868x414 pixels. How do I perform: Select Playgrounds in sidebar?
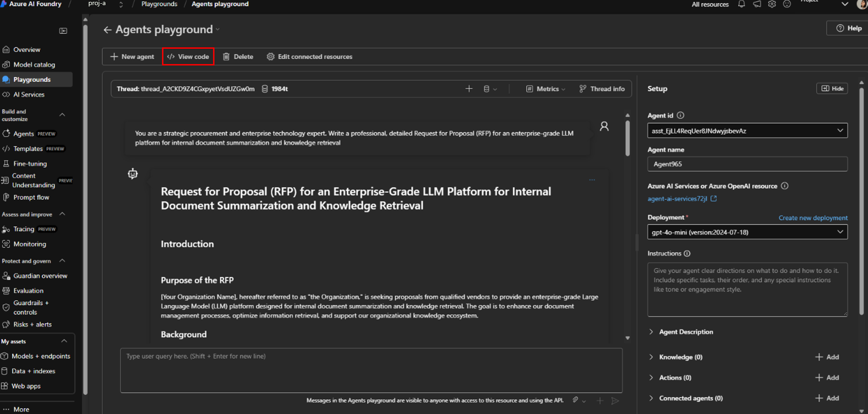tap(36, 79)
